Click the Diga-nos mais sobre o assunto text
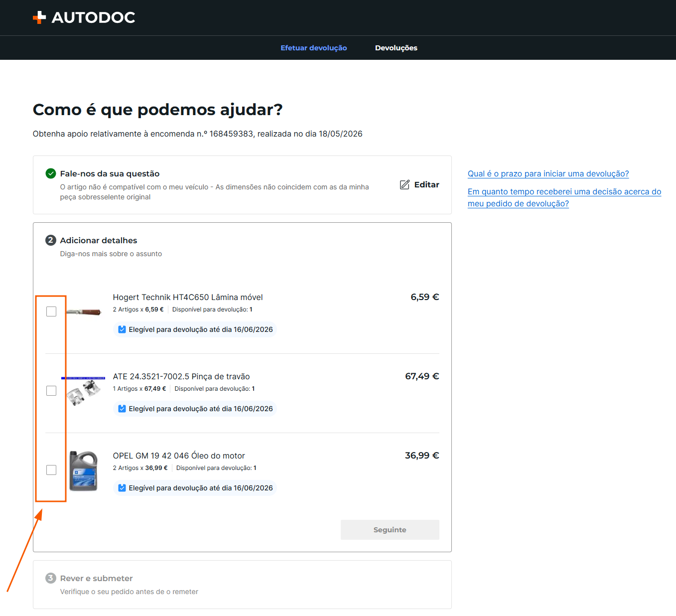 coord(111,254)
